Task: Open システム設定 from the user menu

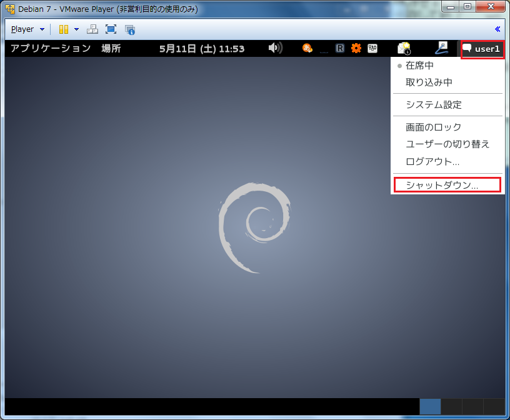Action: click(x=434, y=104)
